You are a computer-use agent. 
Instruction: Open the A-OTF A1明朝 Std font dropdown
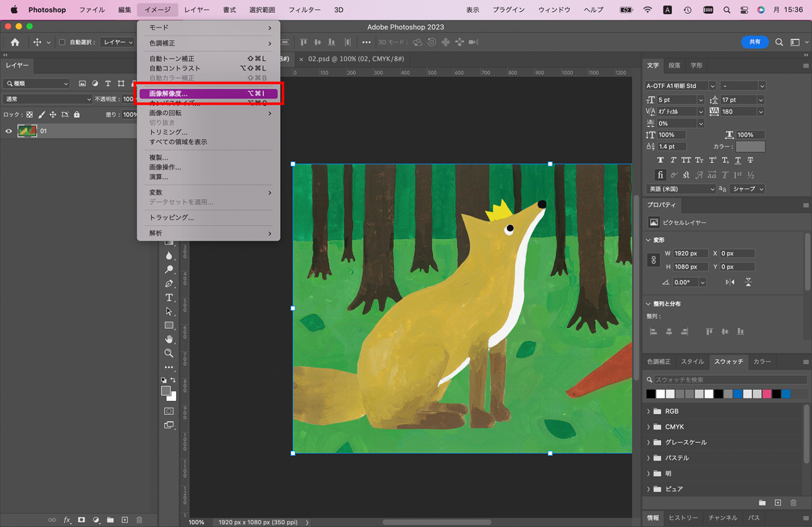click(x=712, y=86)
